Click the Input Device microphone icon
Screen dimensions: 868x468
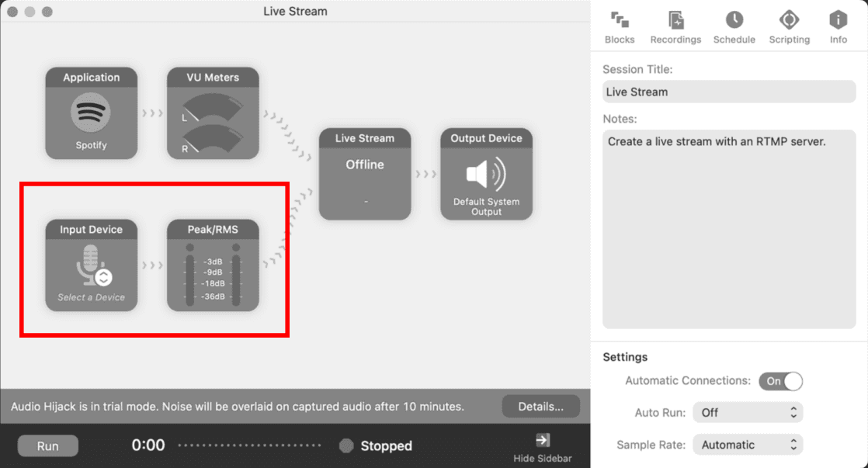[89, 265]
